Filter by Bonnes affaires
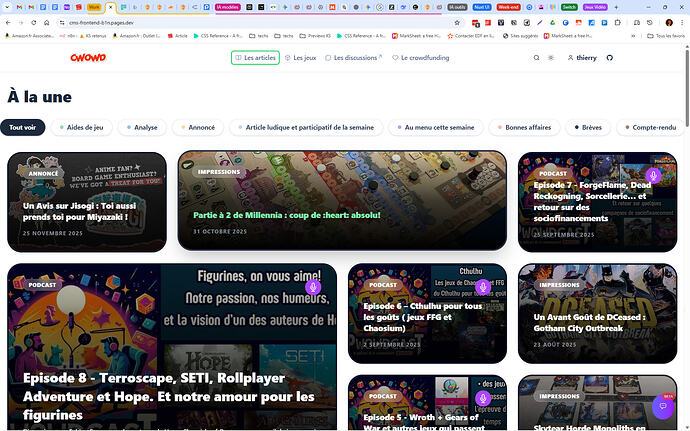 [524, 127]
